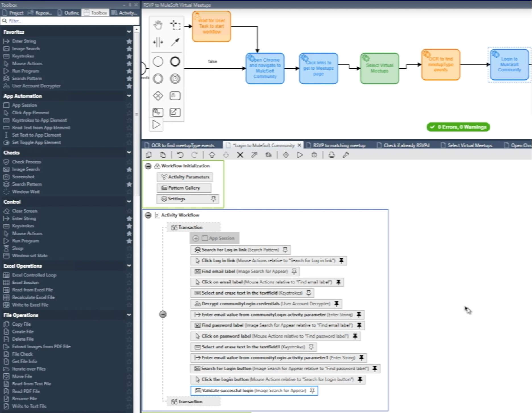Expand the App Session step

pyautogui.click(x=196, y=238)
